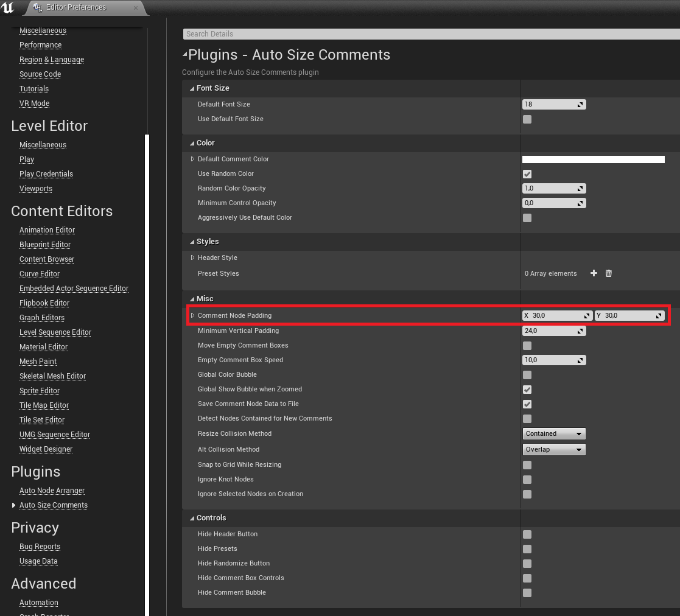Open Usage Data privacy settings
The width and height of the screenshot is (680, 616).
[38, 561]
